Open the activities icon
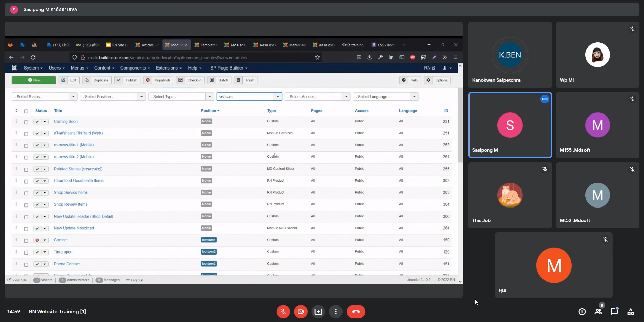This screenshot has width=644, height=322. pyautogui.click(x=631, y=312)
